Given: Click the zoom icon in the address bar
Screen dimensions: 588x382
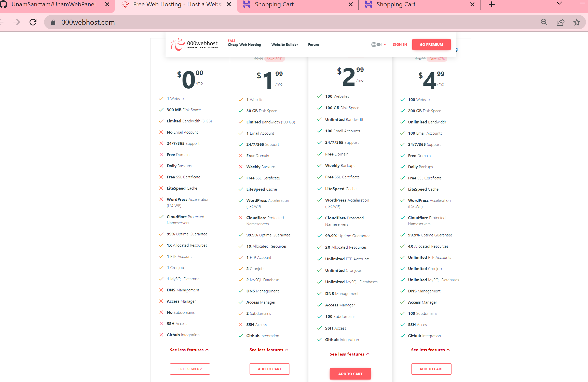Looking at the screenshot, I should [x=544, y=22].
